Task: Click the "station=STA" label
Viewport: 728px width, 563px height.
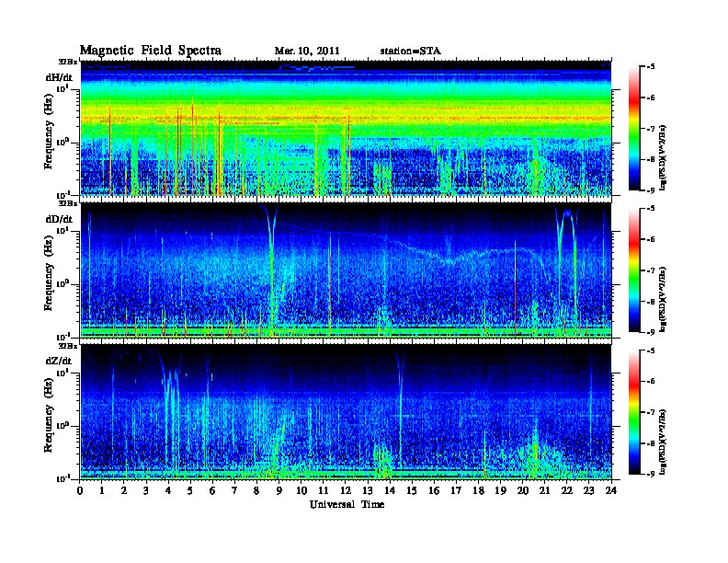Action: pyautogui.click(x=410, y=51)
